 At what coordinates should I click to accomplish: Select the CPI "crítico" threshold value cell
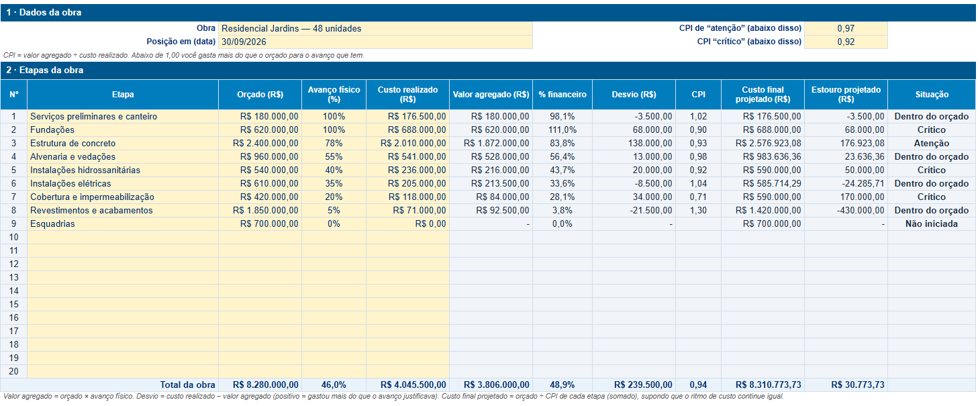pos(846,42)
